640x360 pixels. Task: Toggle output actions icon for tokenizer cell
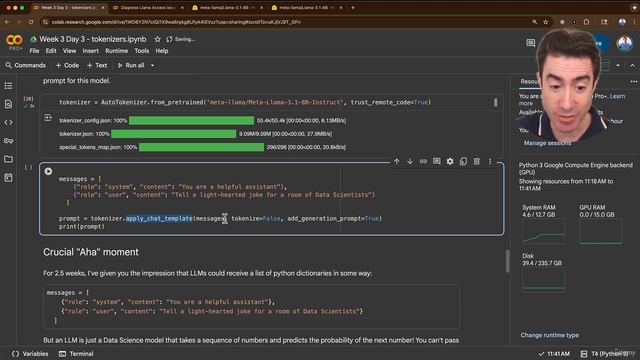[48, 118]
